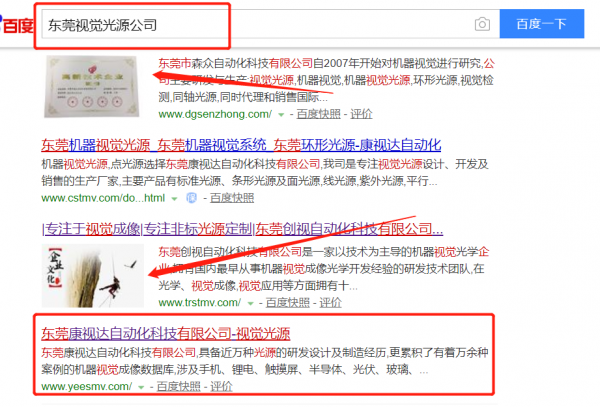Expand the dropdown arrow beside www.dgsenzhong.com
Image resolution: width=600 pixels, height=407 pixels.
(281, 114)
